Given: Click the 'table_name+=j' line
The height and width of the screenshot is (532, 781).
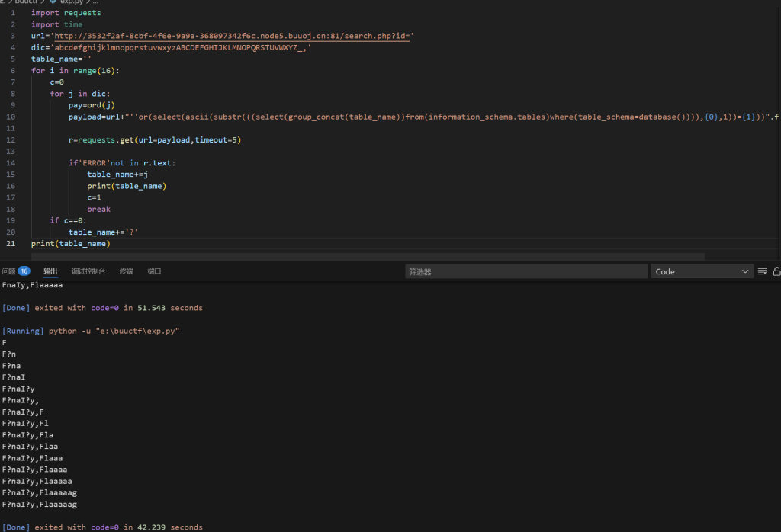Looking at the screenshot, I should [x=117, y=175].
